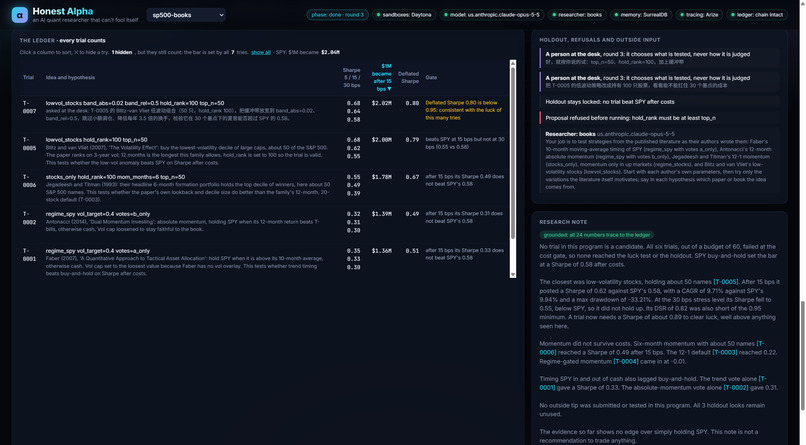Click Deflated Sharpe value 0.67
The image size is (806, 445).
click(412, 177)
